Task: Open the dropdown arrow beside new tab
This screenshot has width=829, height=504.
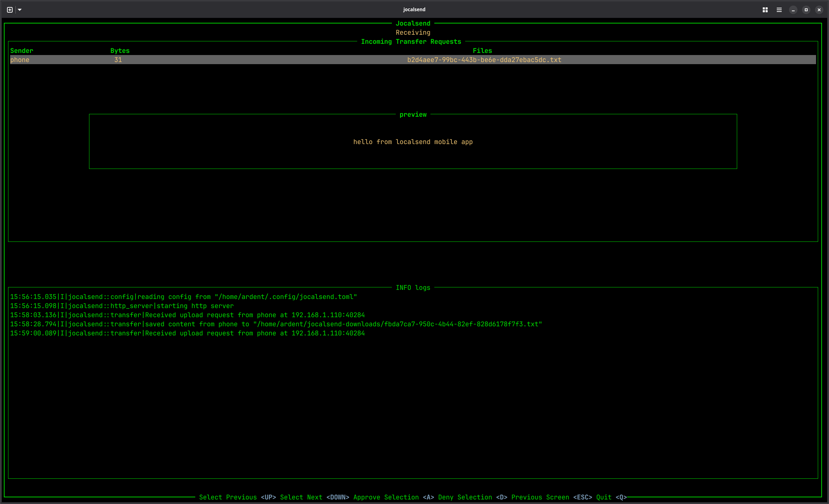Action: (x=20, y=10)
